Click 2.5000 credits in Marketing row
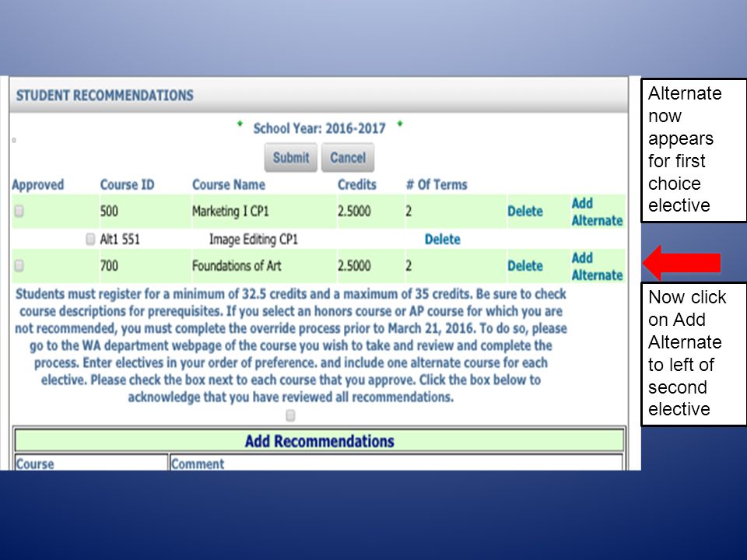747x560 pixels. coord(354,211)
